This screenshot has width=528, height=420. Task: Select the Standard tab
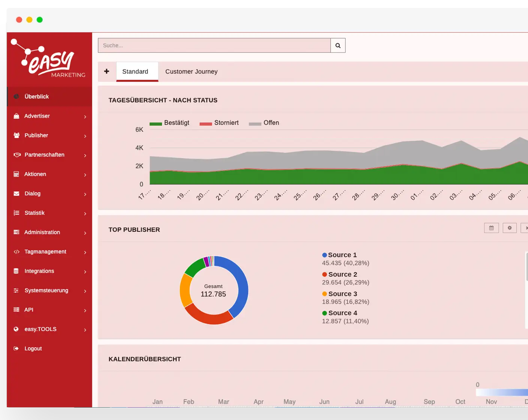135,71
